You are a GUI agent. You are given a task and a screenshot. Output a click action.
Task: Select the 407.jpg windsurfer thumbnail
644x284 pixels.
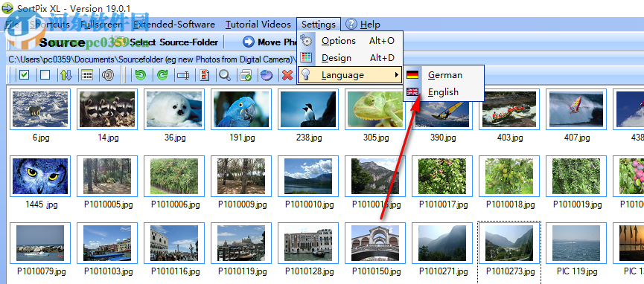pyautogui.click(x=576, y=109)
